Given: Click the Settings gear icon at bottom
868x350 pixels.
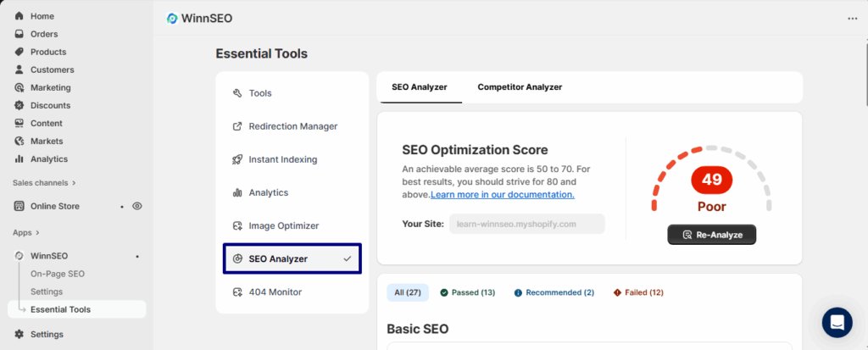Looking at the screenshot, I should pyautogui.click(x=19, y=334).
